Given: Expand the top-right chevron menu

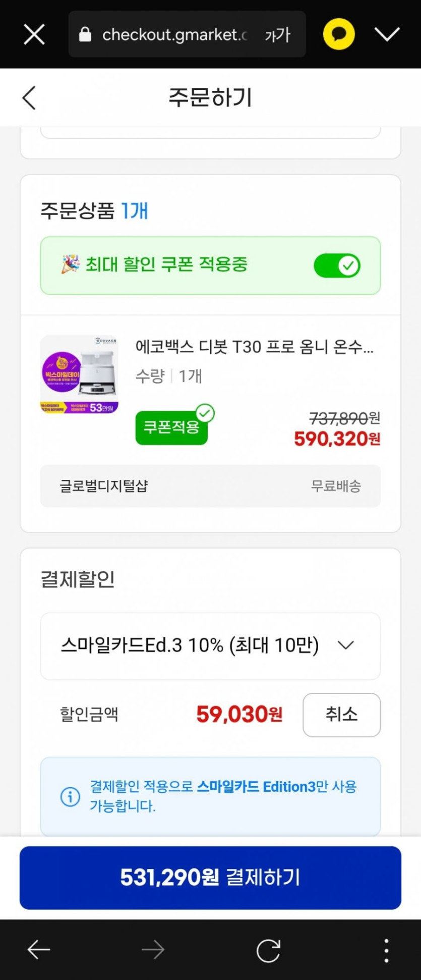Looking at the screenshot, I should tap(387, 34).
